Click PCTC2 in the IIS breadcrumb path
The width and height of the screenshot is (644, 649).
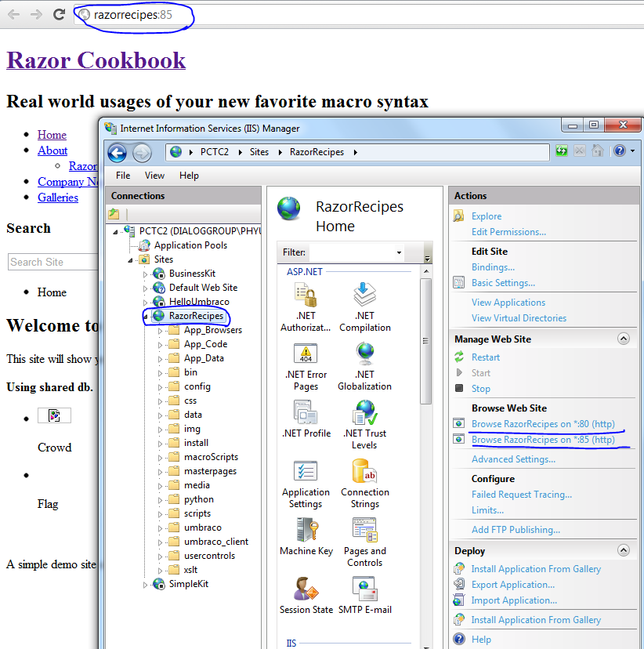coord(214,152)
